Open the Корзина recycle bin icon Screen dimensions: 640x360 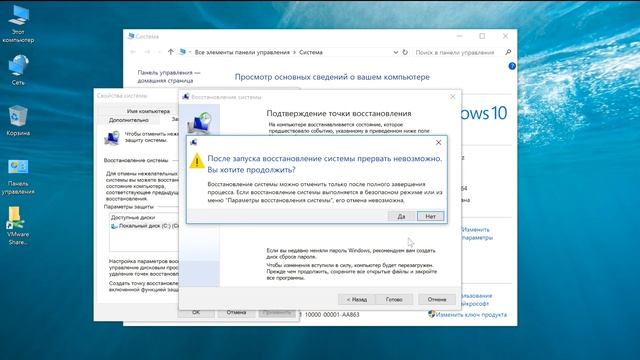tap(18, 121)
